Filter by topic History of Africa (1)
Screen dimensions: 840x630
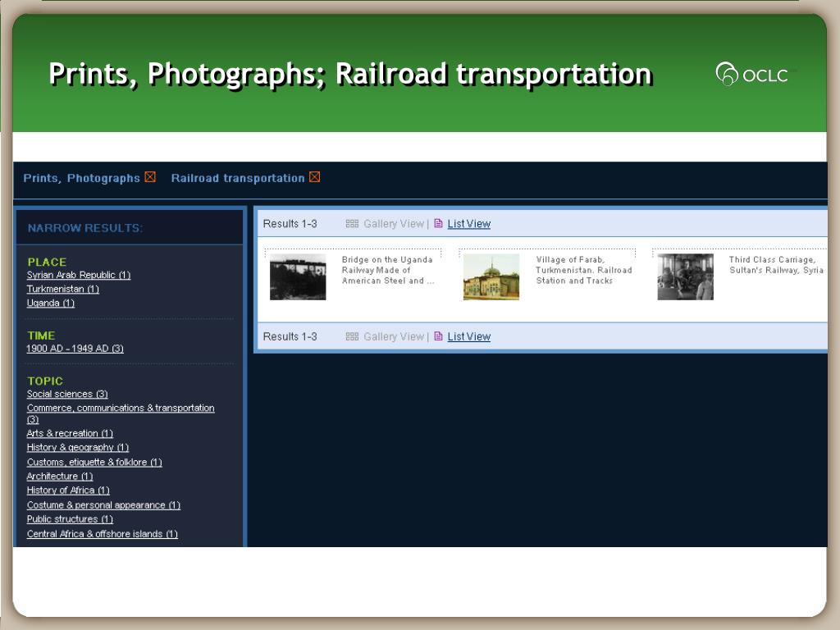point(68,491)
